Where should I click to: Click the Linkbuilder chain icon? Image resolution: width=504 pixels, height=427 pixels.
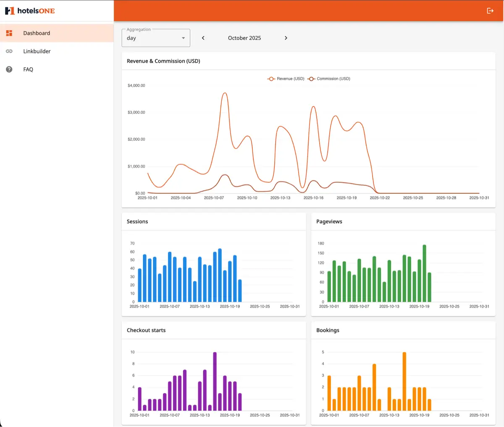coord(9,51)
